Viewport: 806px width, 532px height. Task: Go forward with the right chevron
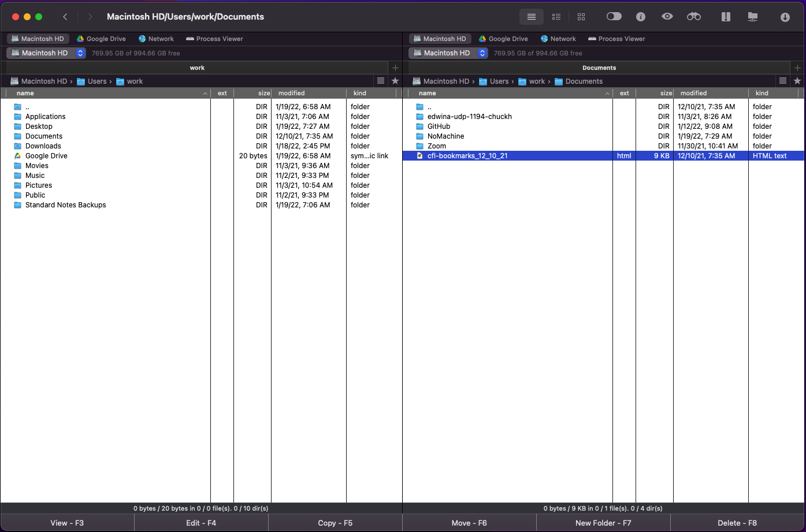pyautogui.click(x=90, y=17)
